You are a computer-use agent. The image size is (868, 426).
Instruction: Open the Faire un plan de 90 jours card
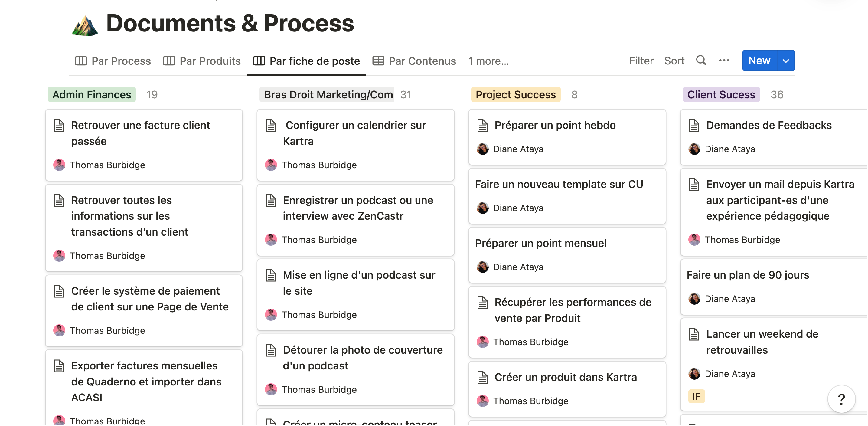click(748, 275)
